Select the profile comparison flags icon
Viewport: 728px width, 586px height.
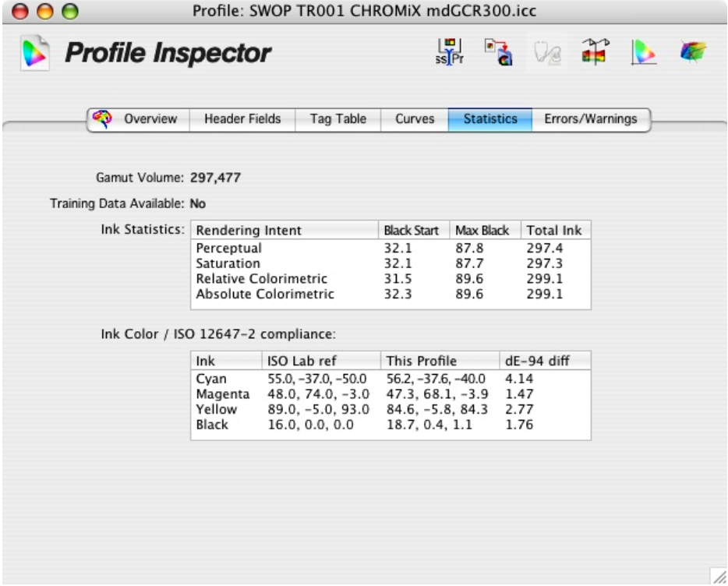(x=593, y=52)
